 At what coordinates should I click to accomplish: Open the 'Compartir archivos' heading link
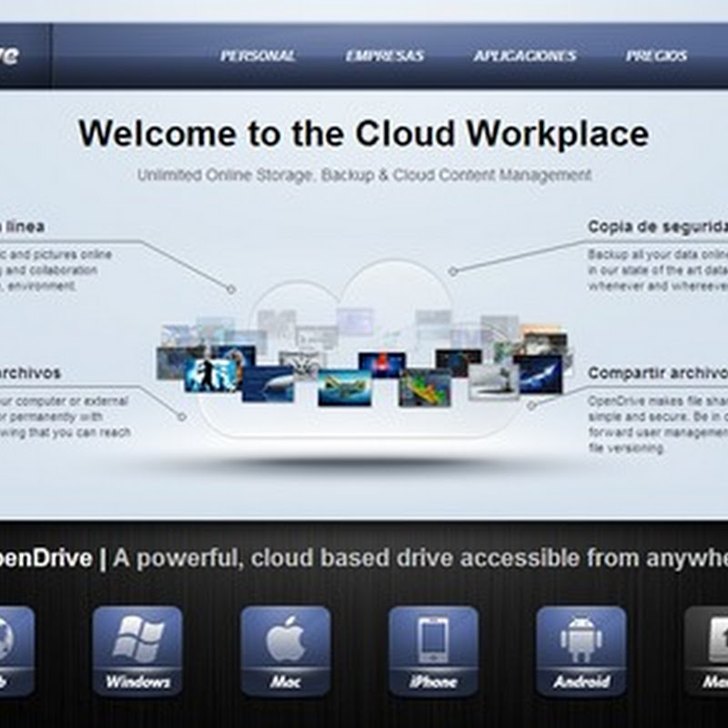[x=657, y=373]
